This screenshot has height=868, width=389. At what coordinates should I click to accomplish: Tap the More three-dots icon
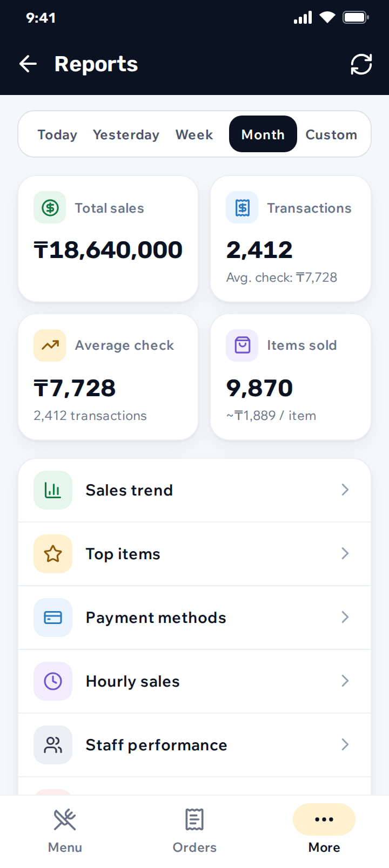click(x=324, y=819)
